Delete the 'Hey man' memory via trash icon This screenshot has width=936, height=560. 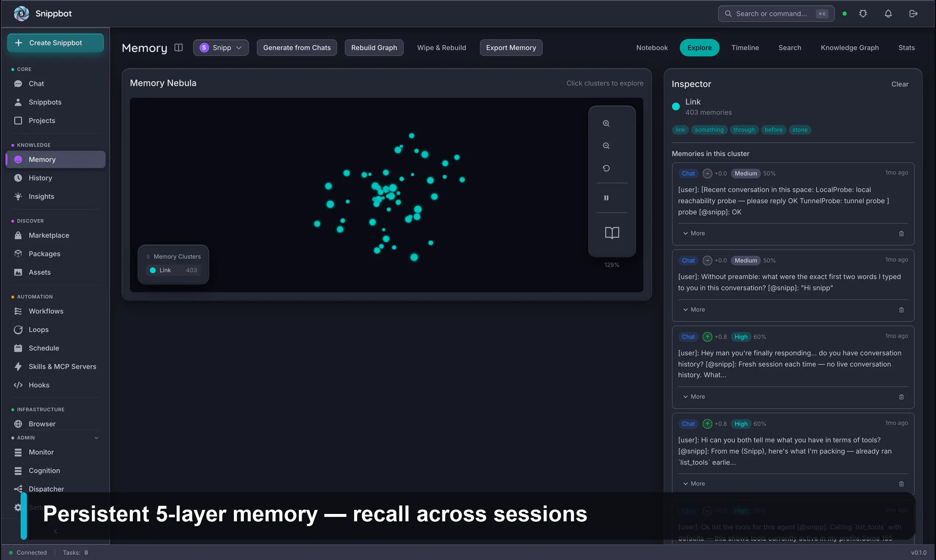(x=901, y=397)
